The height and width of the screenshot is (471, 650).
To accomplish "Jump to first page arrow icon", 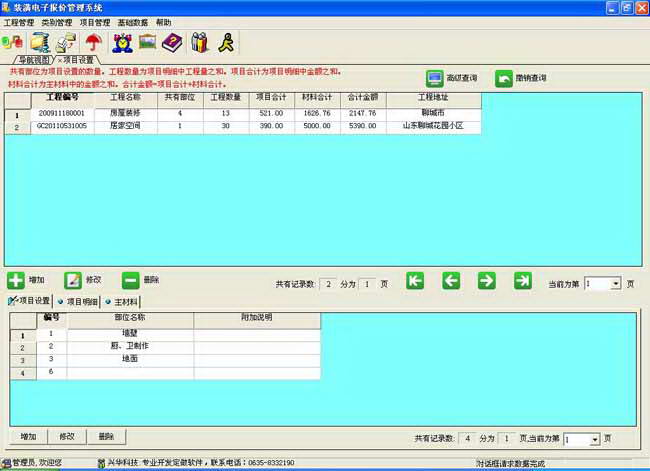I will coord(415,281).
